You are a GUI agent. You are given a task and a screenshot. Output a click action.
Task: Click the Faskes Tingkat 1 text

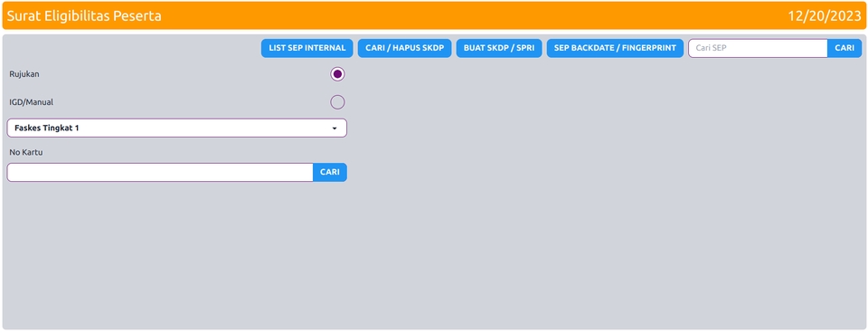pos(46,128)
